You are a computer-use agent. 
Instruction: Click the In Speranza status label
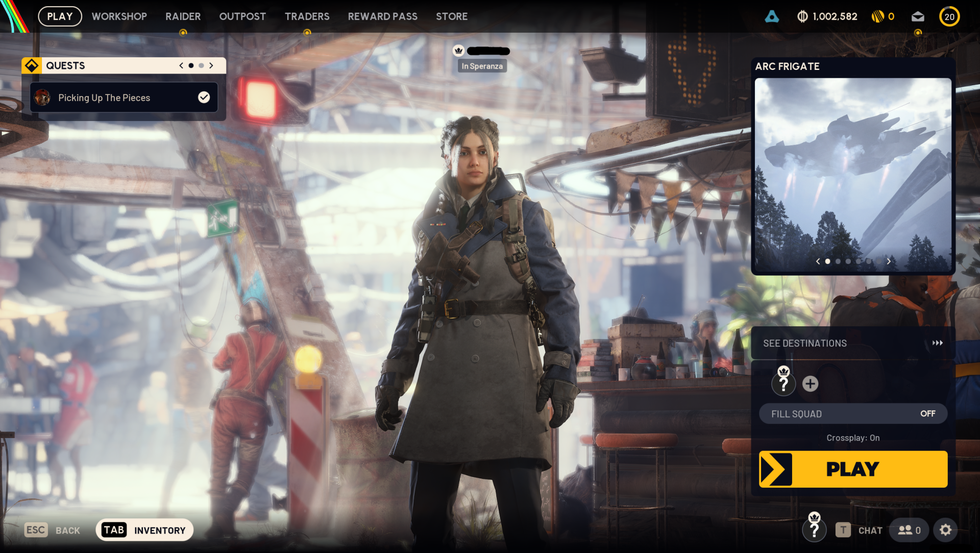[482, 66]
